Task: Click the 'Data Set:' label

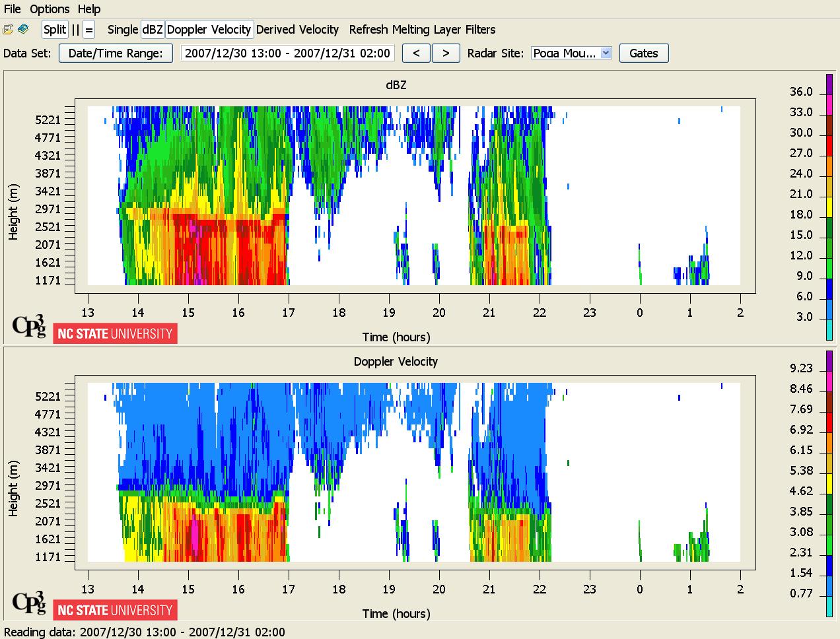Action: click(27, 53)
